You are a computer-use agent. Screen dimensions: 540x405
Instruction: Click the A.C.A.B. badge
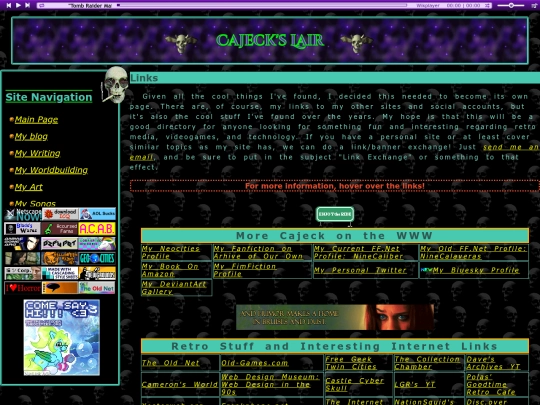97,229
